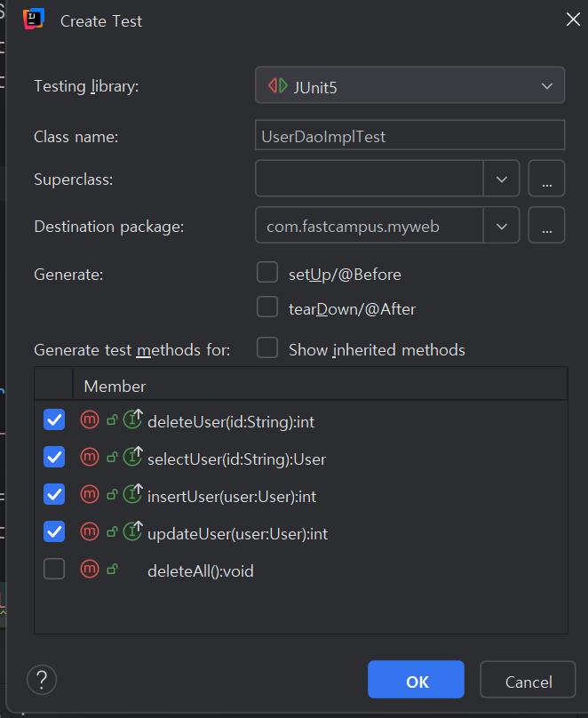This screenshot has width=588, height=718.
Task: Confirm with the OK button
Action: coord(416,680)
